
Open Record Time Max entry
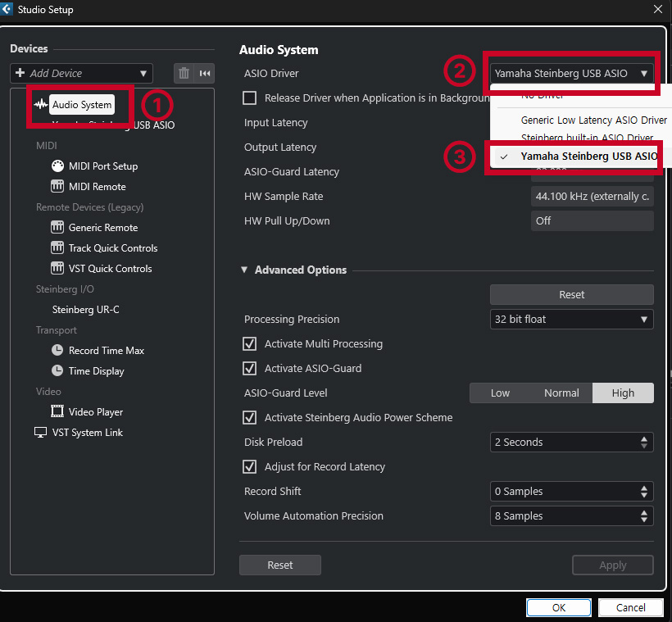point(107,350)
